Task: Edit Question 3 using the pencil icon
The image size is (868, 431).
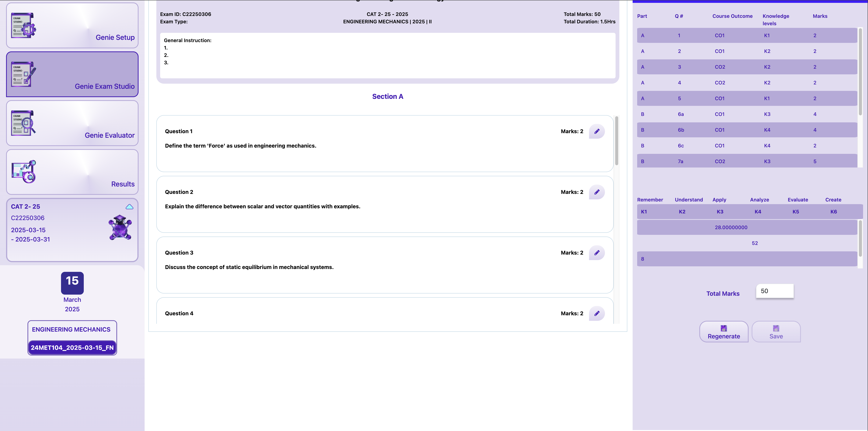Action: 597,253
